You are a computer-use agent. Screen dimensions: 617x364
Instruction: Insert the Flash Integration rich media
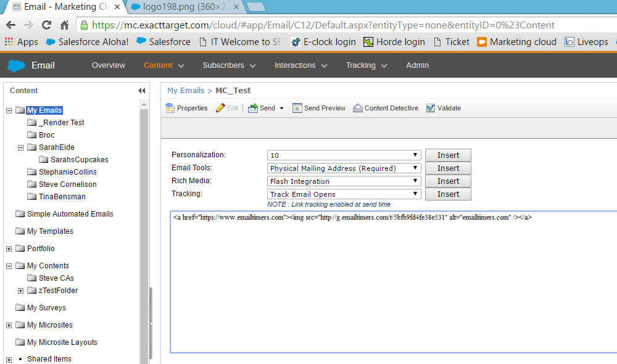tap(448, 181)
